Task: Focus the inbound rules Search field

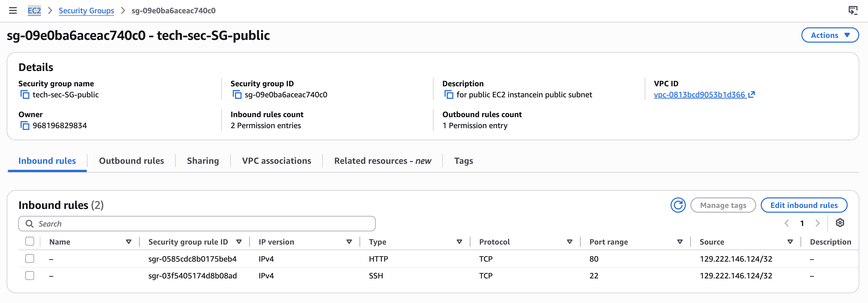Action: click(197, 224)
